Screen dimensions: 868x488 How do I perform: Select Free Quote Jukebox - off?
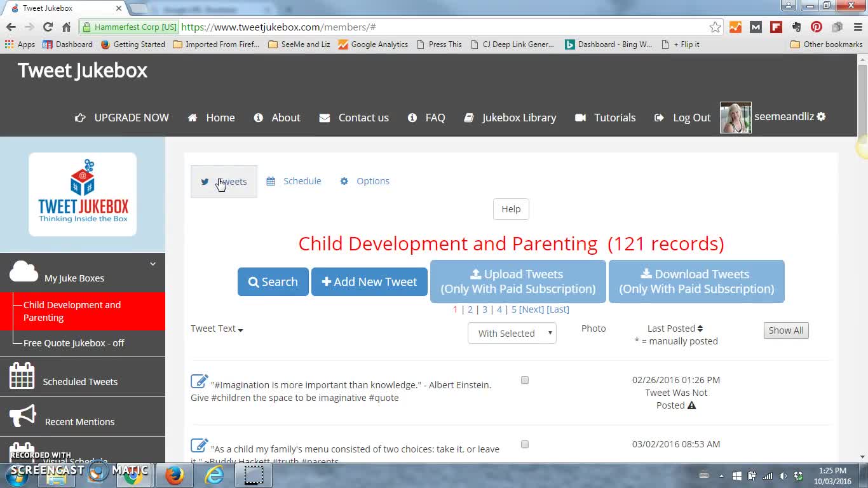[x=74, y=343]
